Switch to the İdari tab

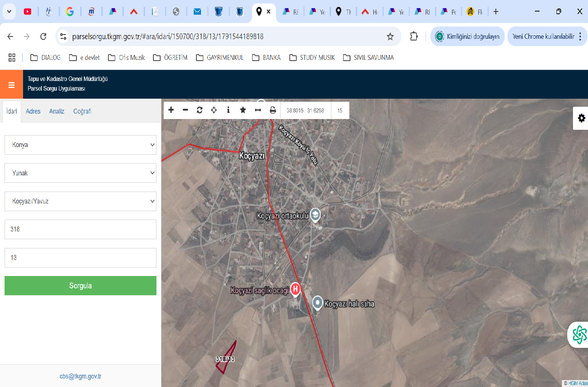click(x=12, y=111)
